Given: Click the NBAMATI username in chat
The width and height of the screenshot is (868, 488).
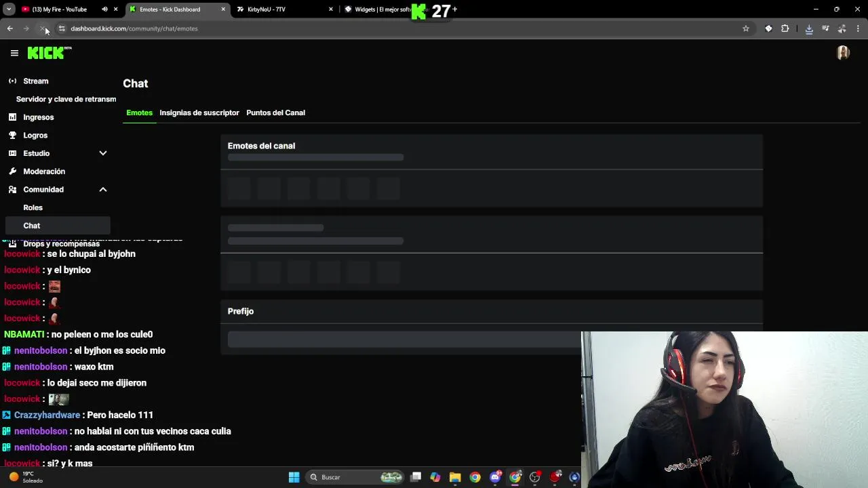Looking at the screenshot, I should (24, 334).
